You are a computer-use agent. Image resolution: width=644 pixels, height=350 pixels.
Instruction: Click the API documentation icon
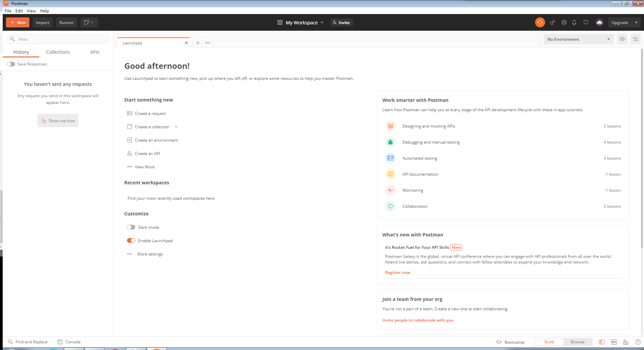point(390,174)
